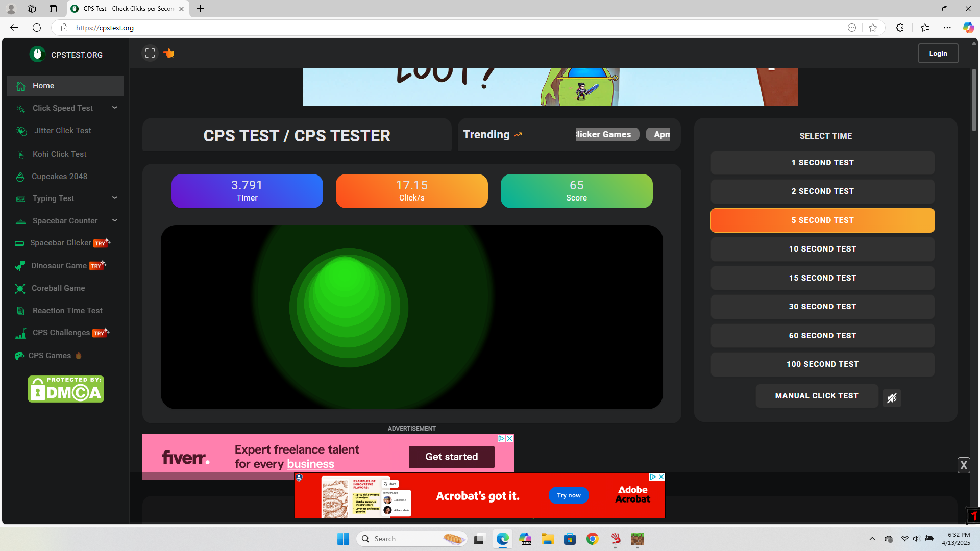Open the Dinosaur Game sidebar item

[x=59, y=266]
